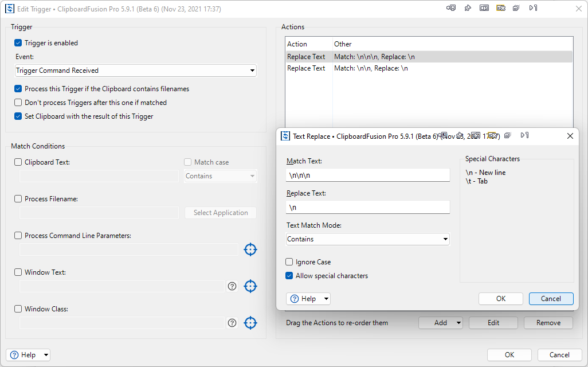The width and height of the screenshot is (588, 367).
Task: Click the yellow-highlighted icon in Edit Trigger title bar
Action: pos(500,8)
